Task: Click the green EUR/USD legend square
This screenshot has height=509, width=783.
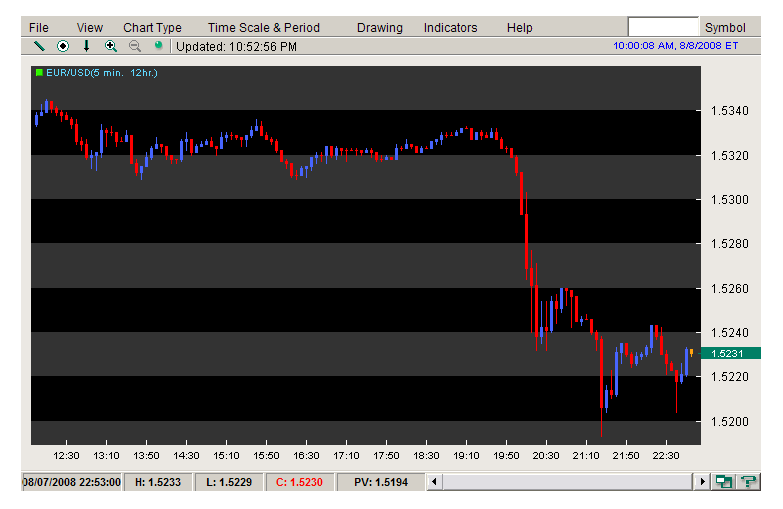Action: point(39,73)
